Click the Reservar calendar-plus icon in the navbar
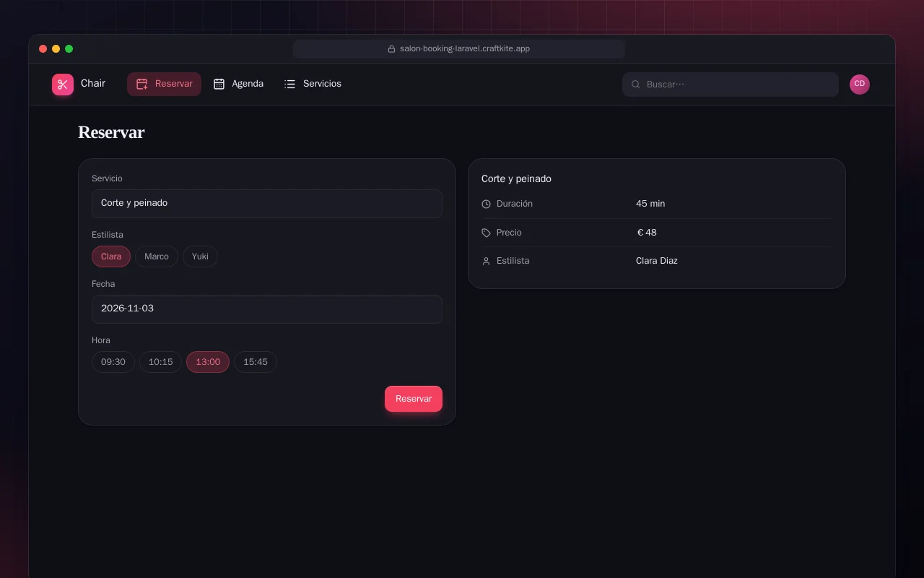 click(x=142, y=84)
